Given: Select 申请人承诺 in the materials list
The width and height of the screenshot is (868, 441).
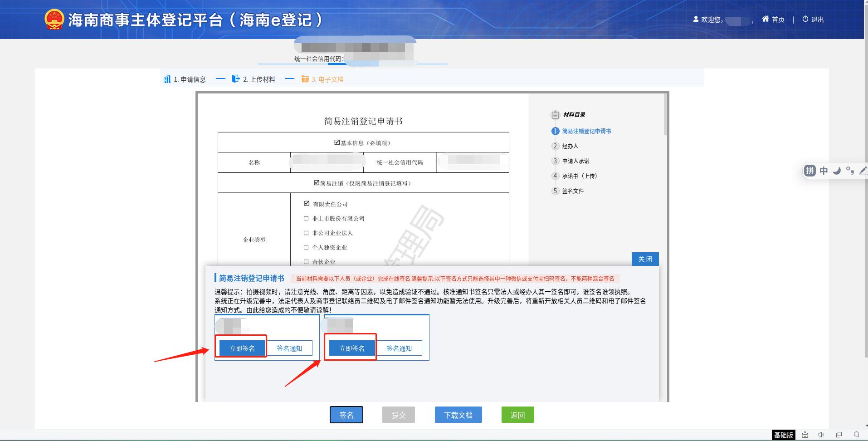Looking at the screenshot, I should pos(575,161).
